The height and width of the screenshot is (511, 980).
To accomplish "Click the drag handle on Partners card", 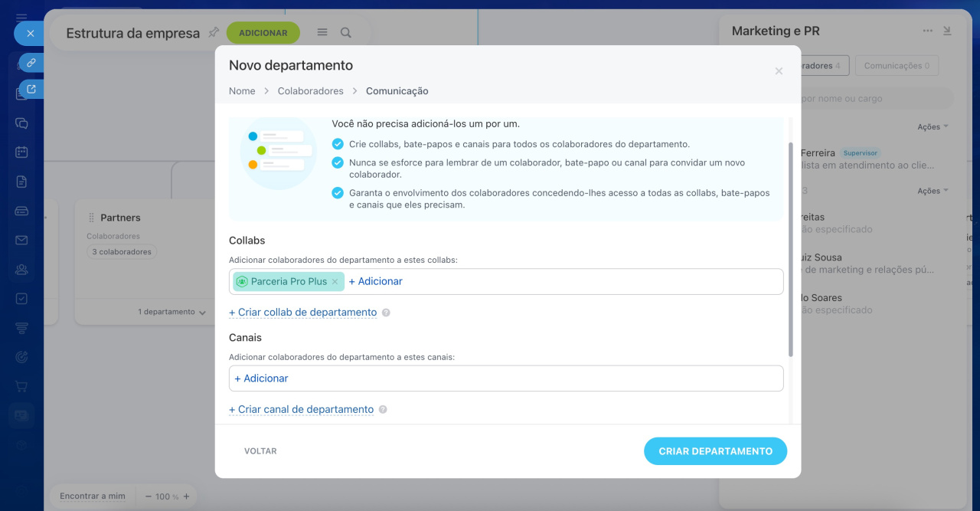I will (x=92, y=218).
